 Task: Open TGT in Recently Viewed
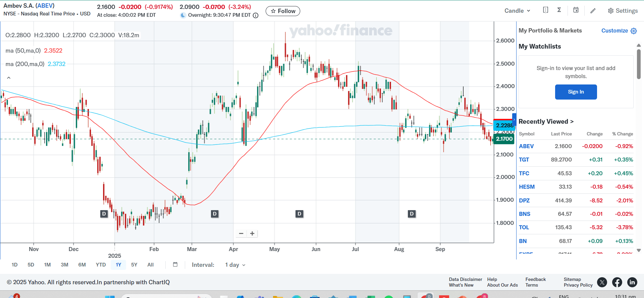[x=524, y=160]
